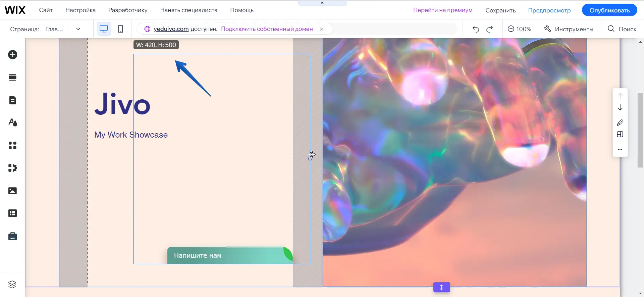Expand the page selector dropdown
The height and width of the screenshot is (297, 644).
click(x=78, y=29)
